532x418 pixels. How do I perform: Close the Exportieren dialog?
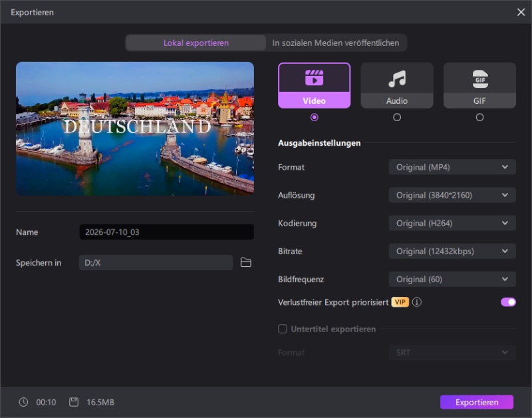pyautogui.click(x=521, y=12)
